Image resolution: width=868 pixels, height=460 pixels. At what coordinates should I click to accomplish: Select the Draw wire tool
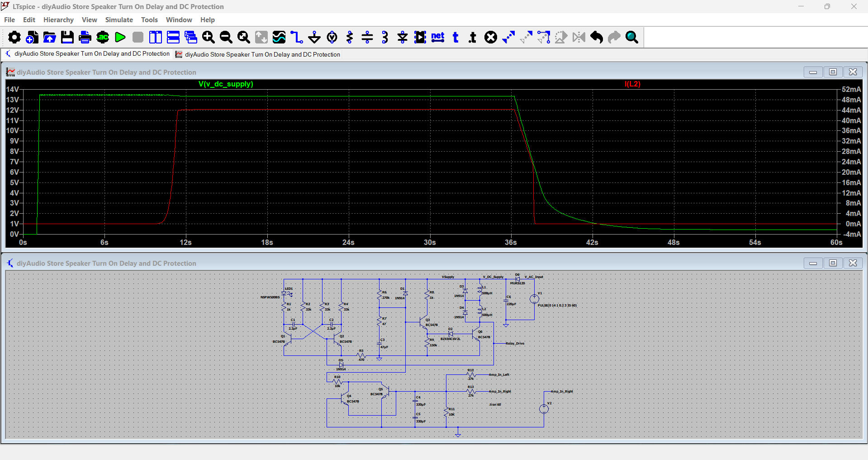pos(297,37)
